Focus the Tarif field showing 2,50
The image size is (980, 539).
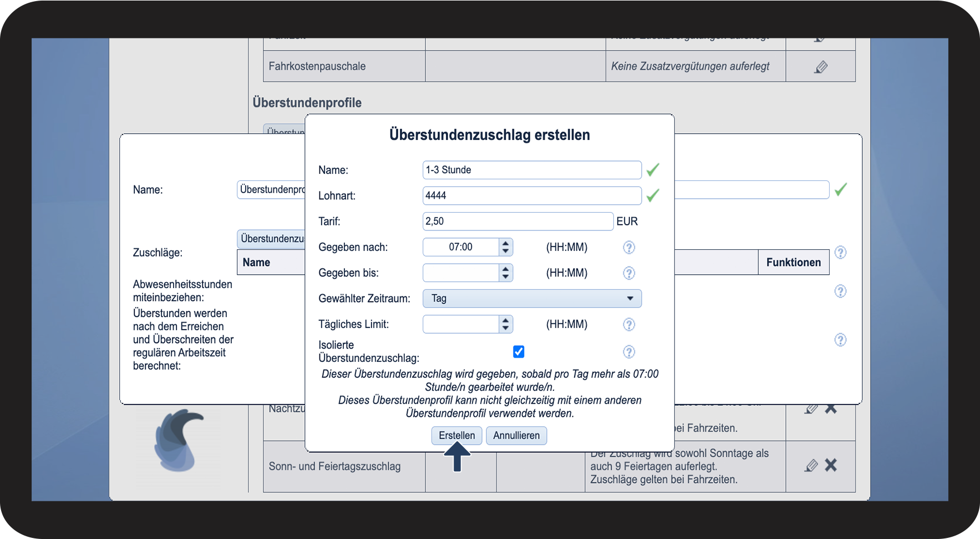coord(517,221)
